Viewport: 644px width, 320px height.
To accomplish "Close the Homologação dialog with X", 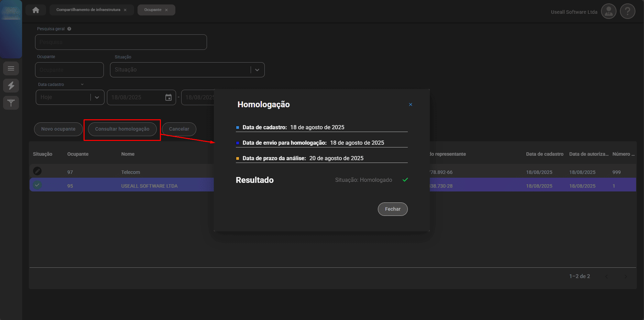I will pyautogui.click(x=411, y=104).
